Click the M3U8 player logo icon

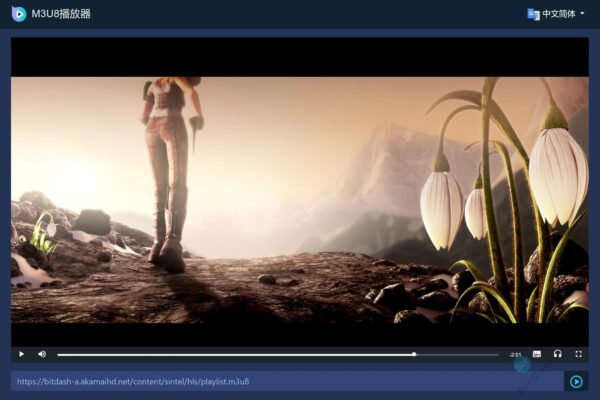pos(19,14)
